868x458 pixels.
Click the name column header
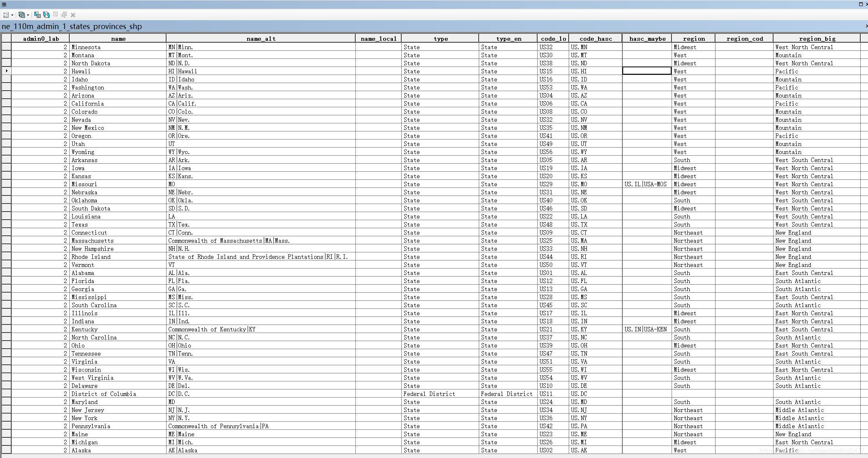coord(118,39)
